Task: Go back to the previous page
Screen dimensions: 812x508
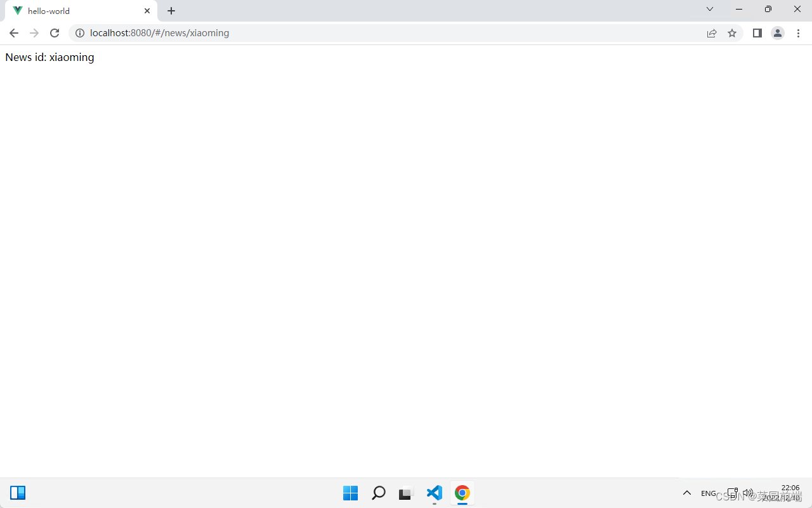Action: (x=14, y=33)
